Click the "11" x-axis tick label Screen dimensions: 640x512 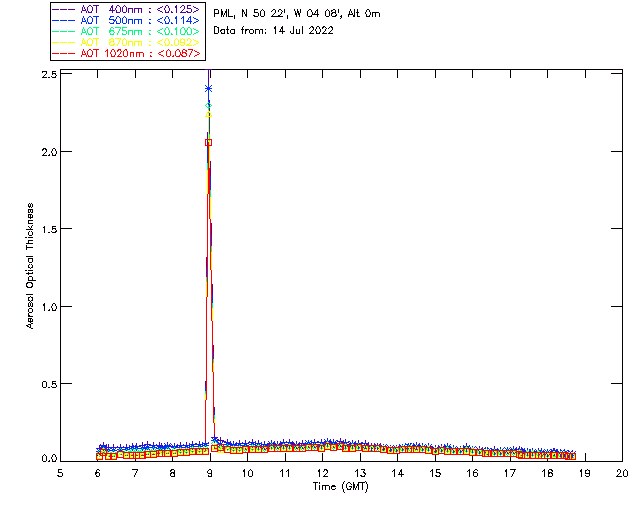285,474
